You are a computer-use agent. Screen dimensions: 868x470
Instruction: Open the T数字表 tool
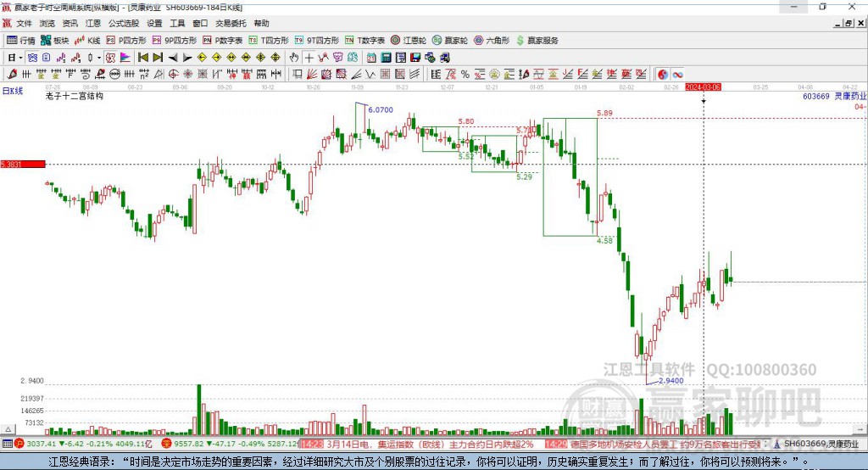364,41
